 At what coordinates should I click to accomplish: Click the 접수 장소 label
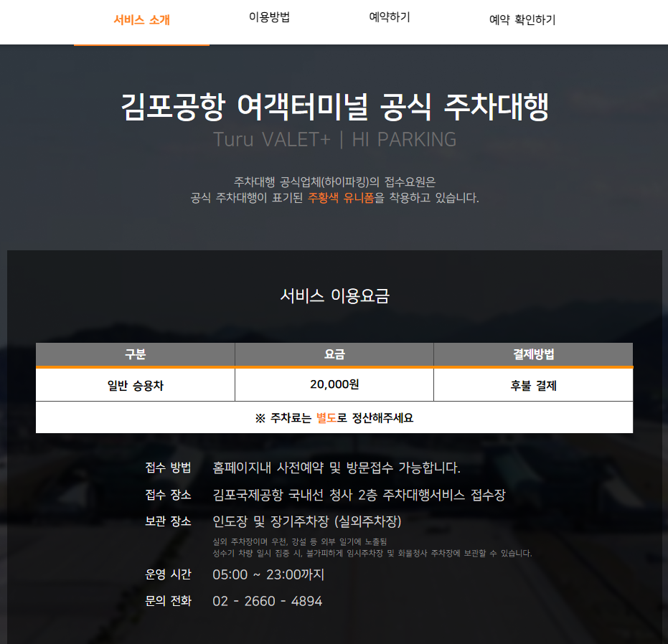pyautogui.click(x=169, y=495)
